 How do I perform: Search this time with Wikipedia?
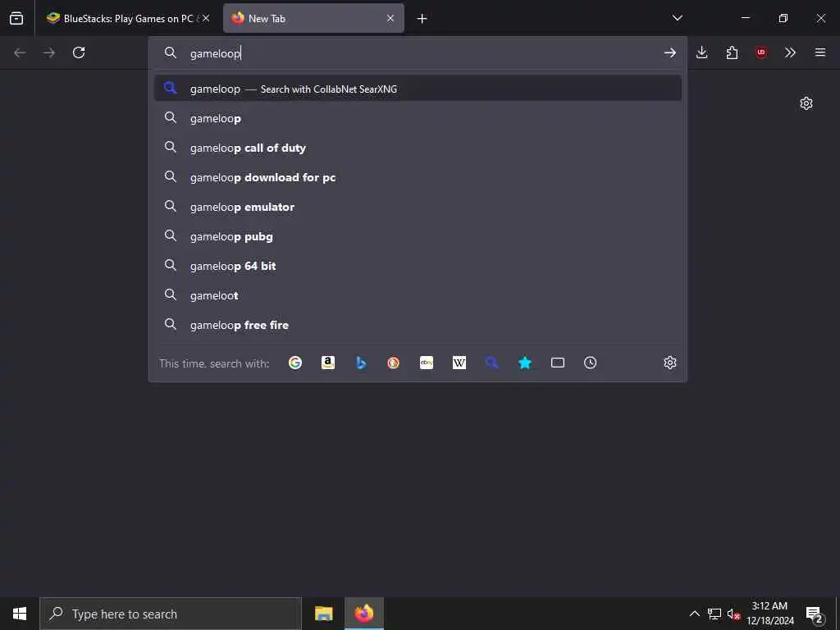click(x=459, y=363)
